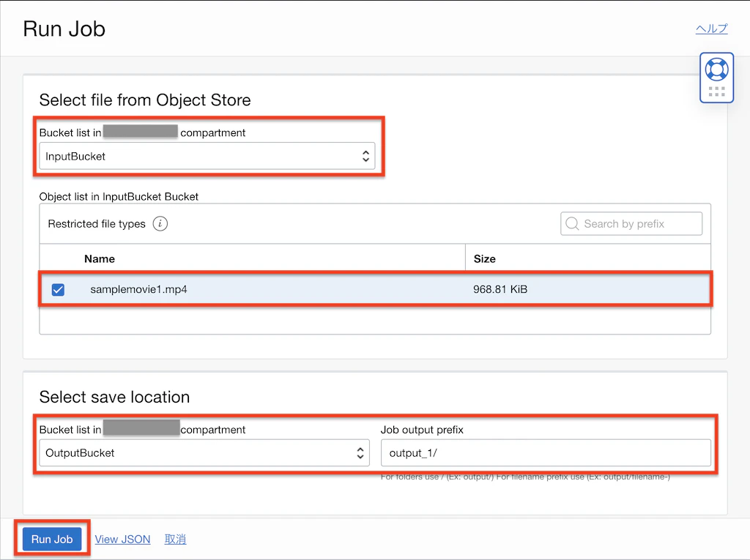
Task: Open the InputBucket bucket dropdown
Action: (x=207, y=156)
